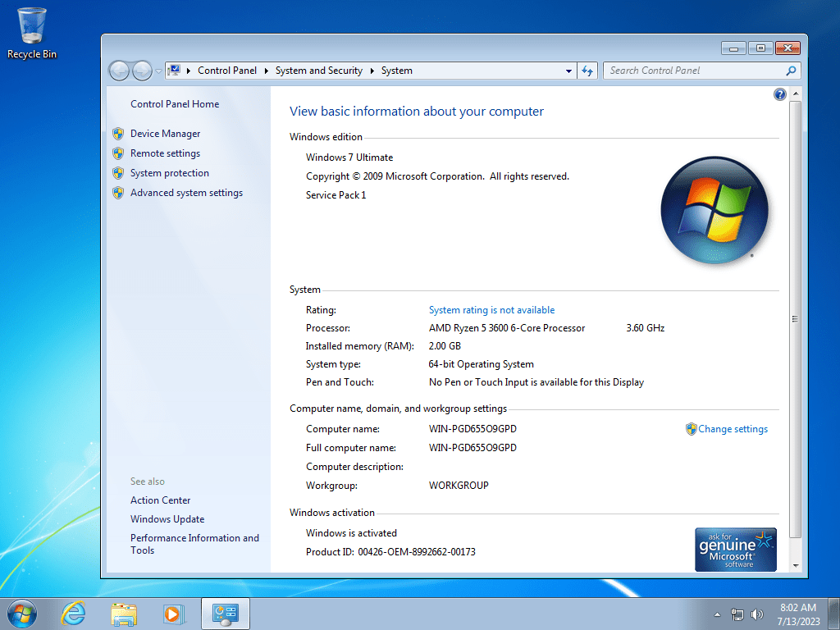The image size is (840, 630).
Task: Click the Back navigation arrow
Action: [119, 71]
